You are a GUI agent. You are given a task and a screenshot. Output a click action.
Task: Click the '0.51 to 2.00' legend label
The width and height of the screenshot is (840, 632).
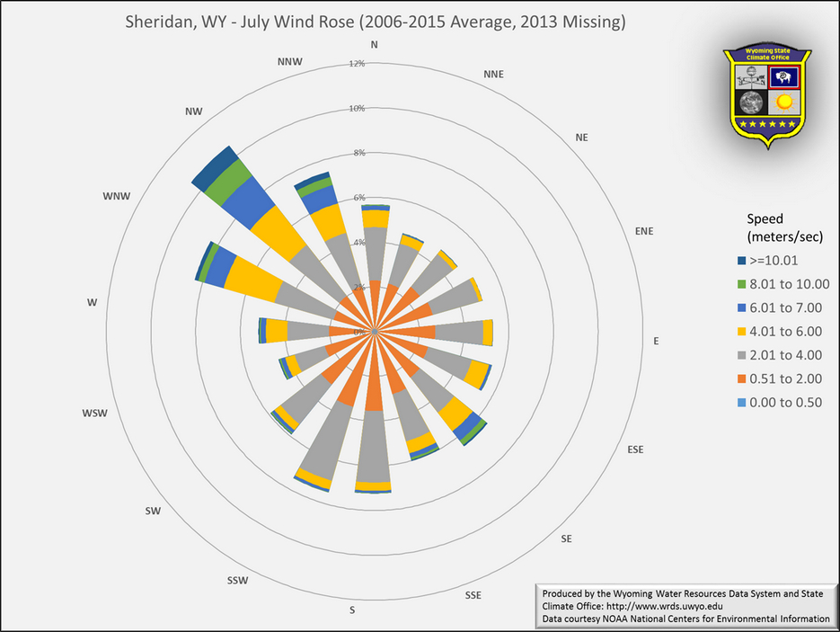click(x=785, y=378)
